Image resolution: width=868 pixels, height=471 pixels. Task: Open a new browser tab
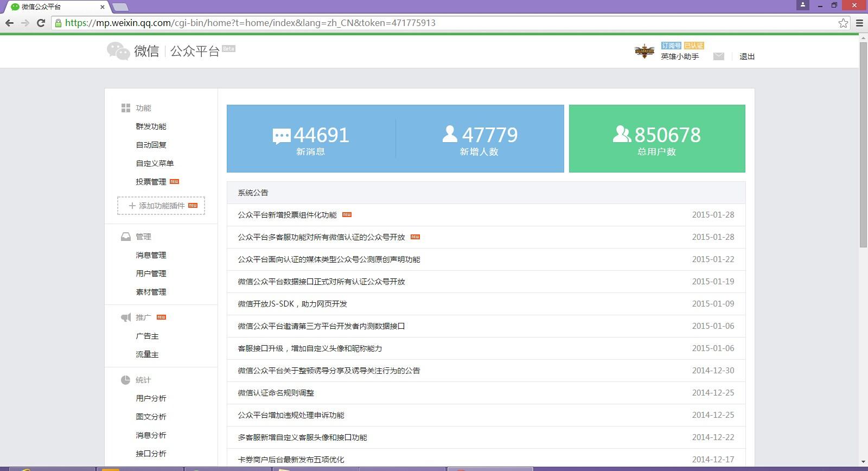(120, 7)
